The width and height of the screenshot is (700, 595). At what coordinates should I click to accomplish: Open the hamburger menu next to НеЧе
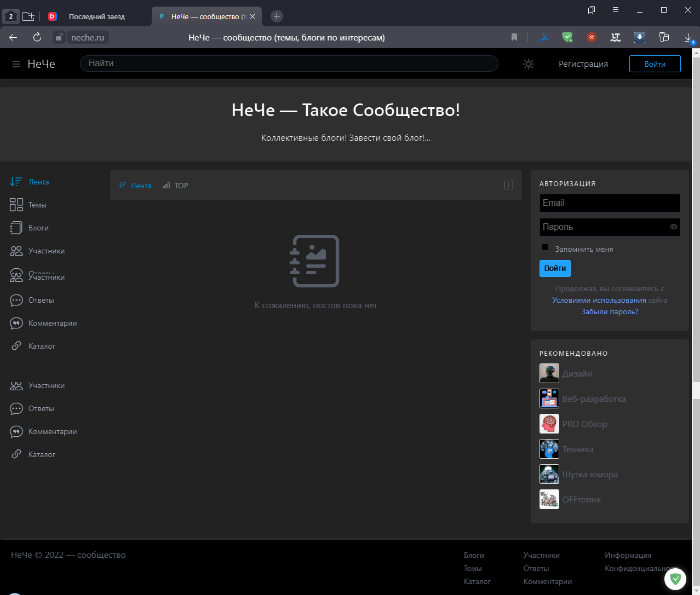pyautogui.click(x=16, y=64)
